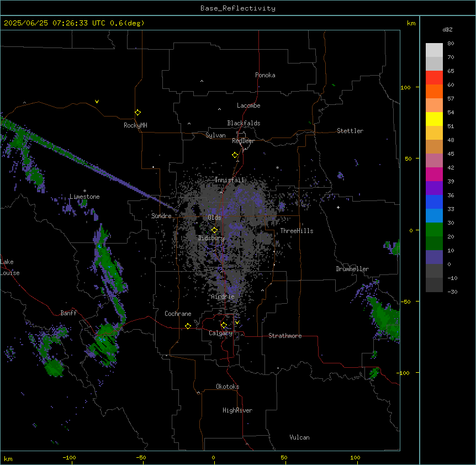Click the Vulcan town label
Viewport: 476px width, 465px height.
tap(300, 437)
